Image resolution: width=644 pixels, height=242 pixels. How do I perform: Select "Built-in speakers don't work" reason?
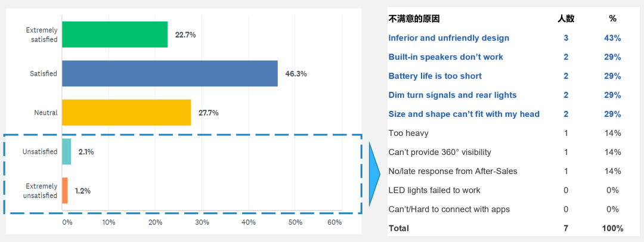[x=445, y=57]
